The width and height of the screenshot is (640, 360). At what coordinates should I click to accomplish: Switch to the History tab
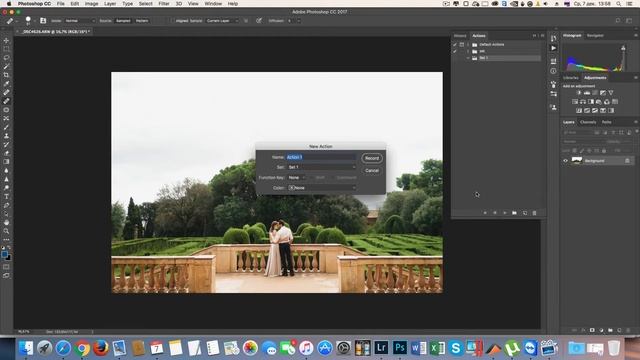coord(460,36)
